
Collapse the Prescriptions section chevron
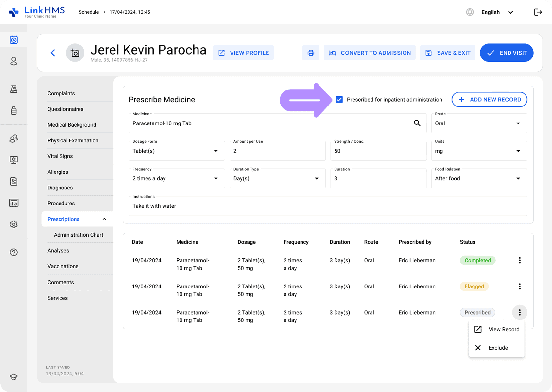click(104, 219)
